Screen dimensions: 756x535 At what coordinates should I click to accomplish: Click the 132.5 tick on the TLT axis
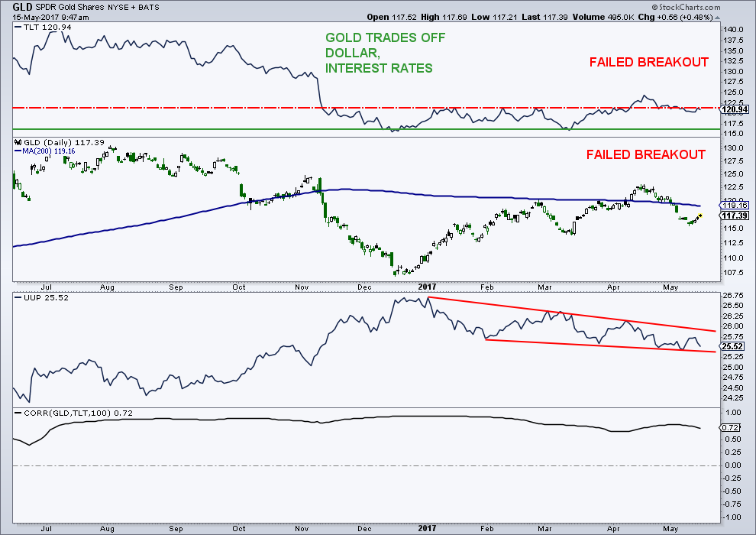point(733,61)
